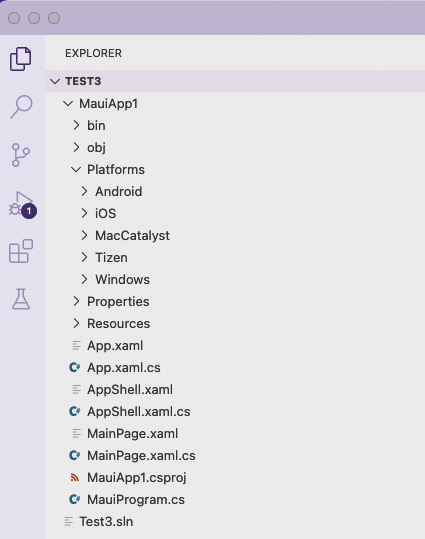Collapse the TEST3 root section
This screenshot has width=425, height=539.
235,81
